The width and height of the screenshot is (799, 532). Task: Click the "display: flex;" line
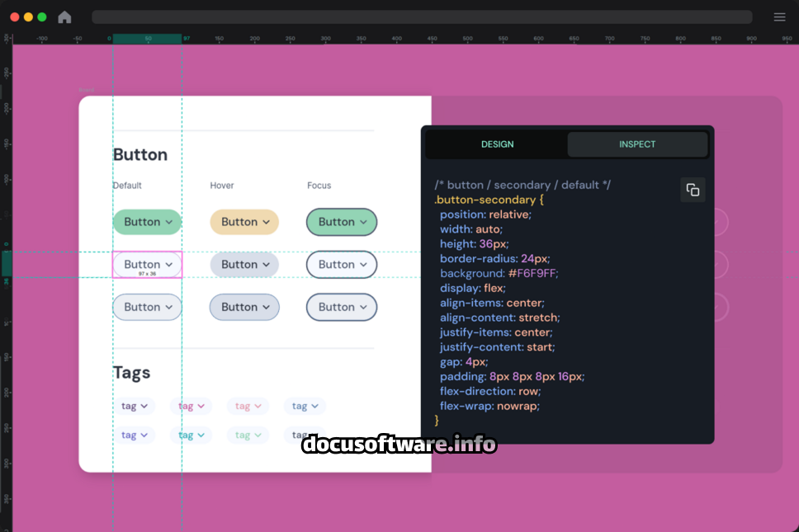click(x=473, y=288)
